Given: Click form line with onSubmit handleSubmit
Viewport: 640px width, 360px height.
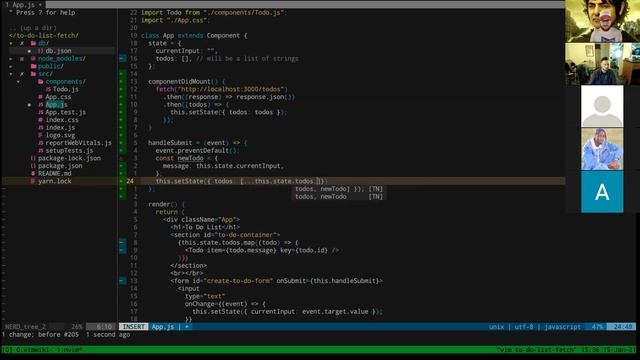Looking at the screenshot, I should 276,281.
